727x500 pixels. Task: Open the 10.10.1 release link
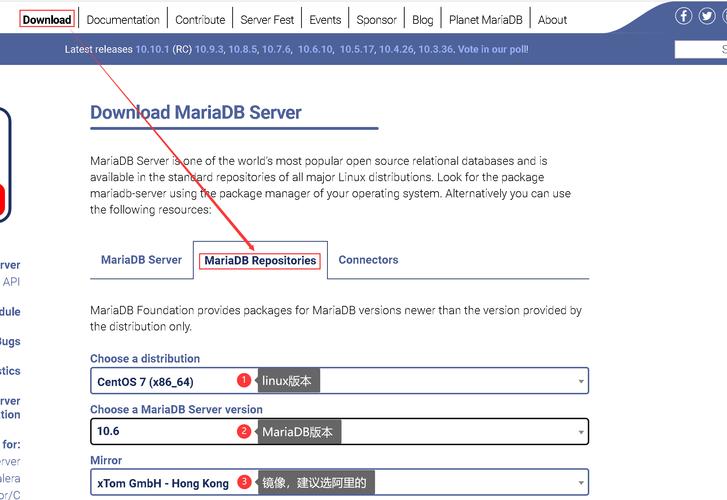[152, 49]
